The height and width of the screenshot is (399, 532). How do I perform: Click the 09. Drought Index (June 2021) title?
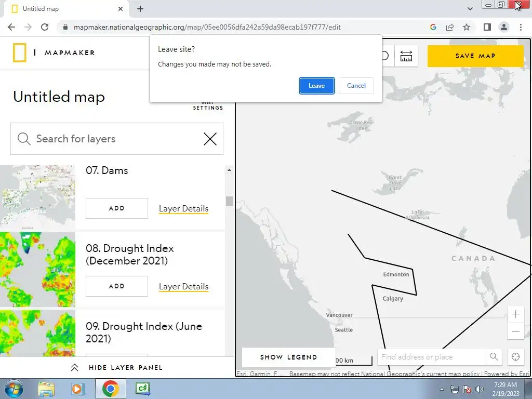[144, 332]
